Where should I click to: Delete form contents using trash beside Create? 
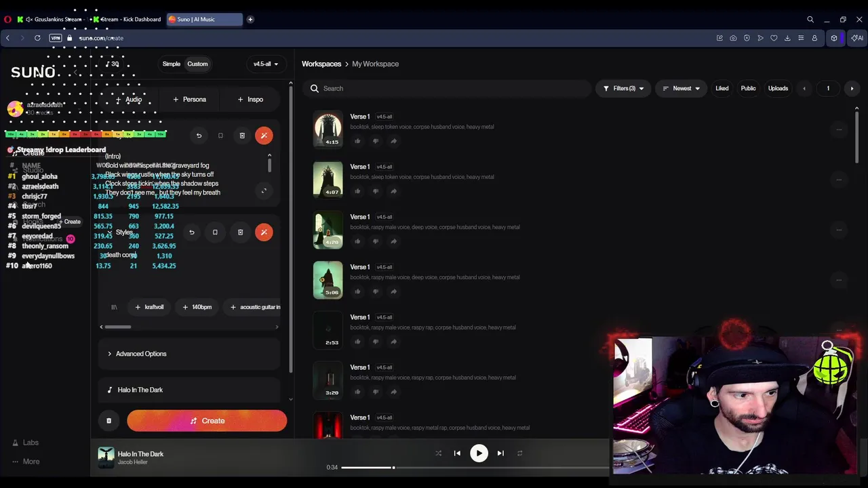point(108,421)
